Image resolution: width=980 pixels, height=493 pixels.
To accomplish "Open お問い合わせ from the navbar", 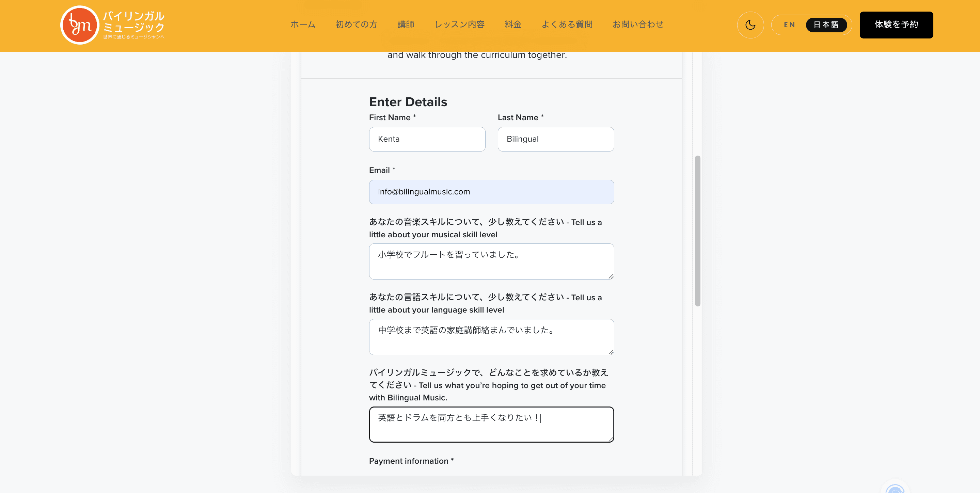I will click(x=638, y=25).
